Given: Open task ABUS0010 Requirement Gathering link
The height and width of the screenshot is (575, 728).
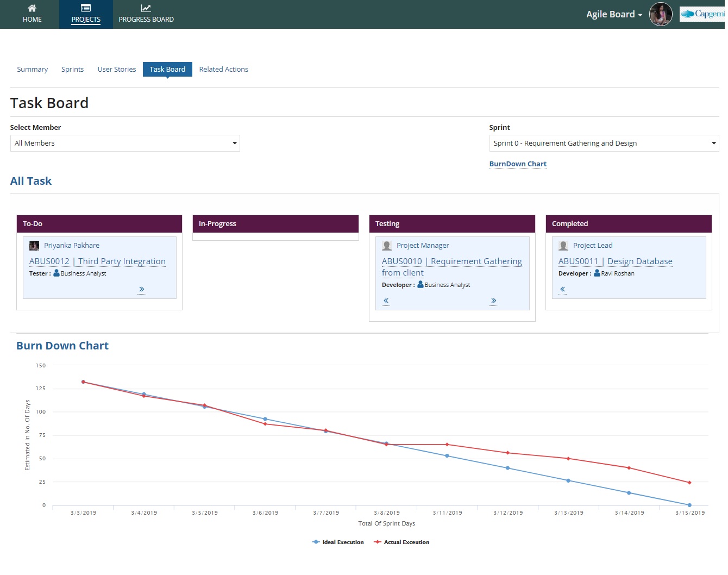Looking at the screenshot, I should [x=451, y=266].
